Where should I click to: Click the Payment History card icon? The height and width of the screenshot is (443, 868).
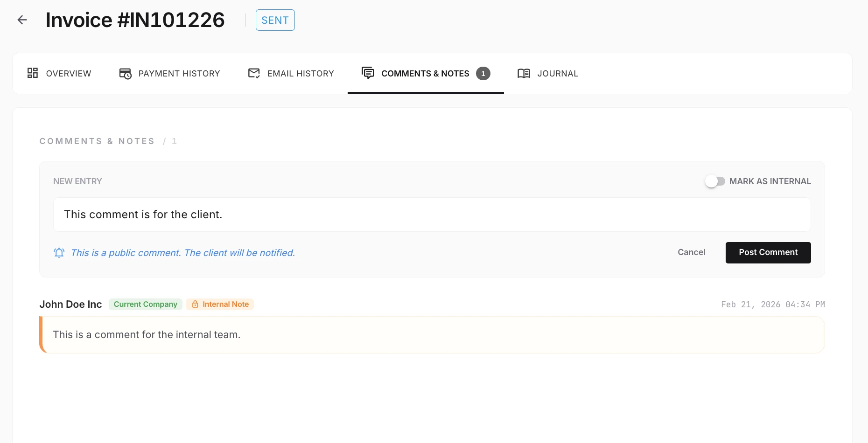pos(125,73)
